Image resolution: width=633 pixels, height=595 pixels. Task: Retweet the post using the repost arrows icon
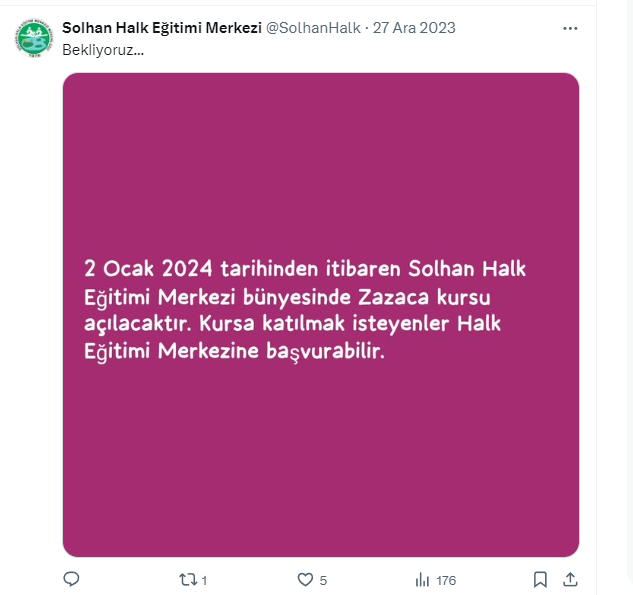coord(188,580)
